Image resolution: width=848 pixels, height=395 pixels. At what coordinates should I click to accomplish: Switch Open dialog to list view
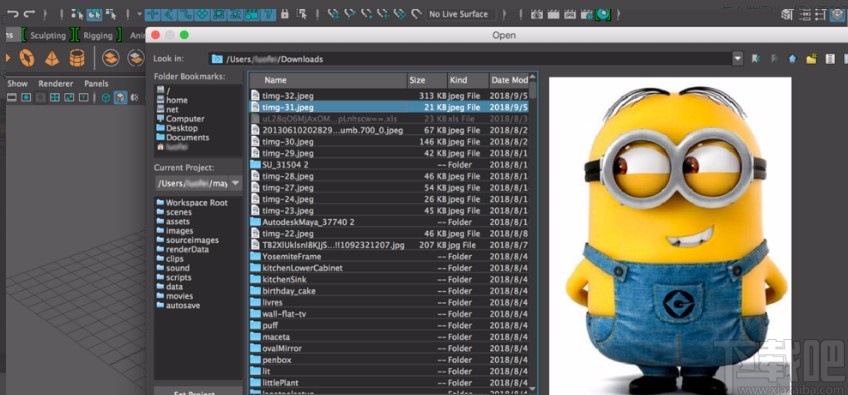point(830,58)
